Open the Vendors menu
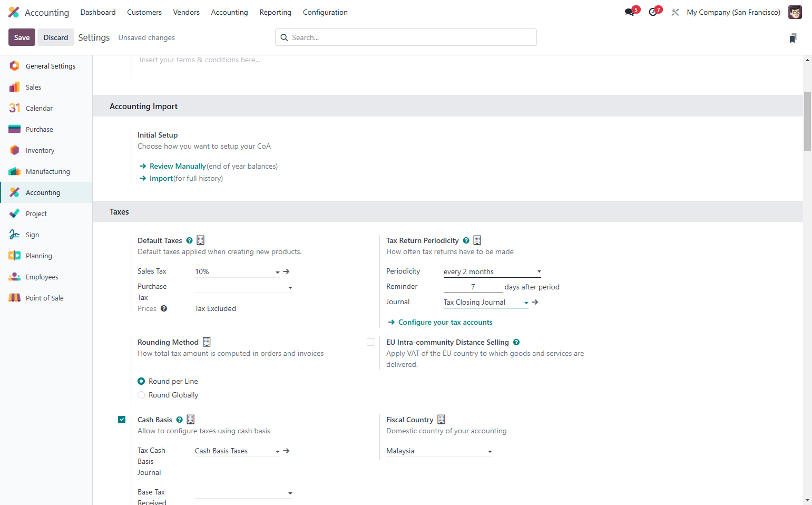The image size is (812, 505). [x=187, y=12]
